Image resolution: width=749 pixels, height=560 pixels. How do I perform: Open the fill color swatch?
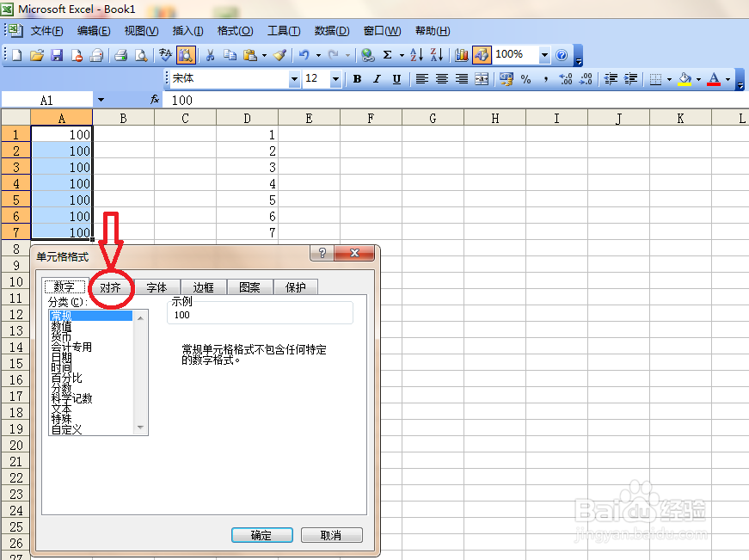click(685, 78)
